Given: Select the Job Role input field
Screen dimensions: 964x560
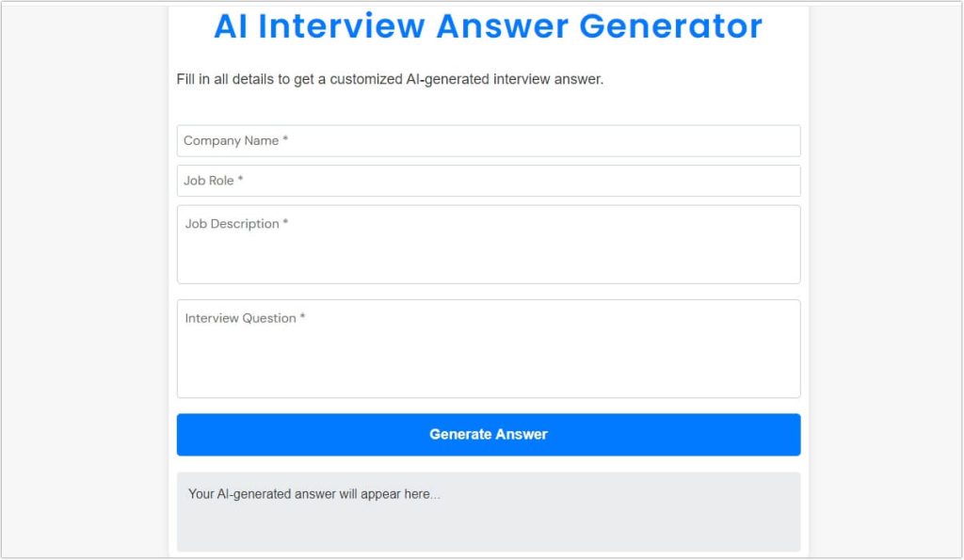Looking at the screenshot, I should pos(488,180).
